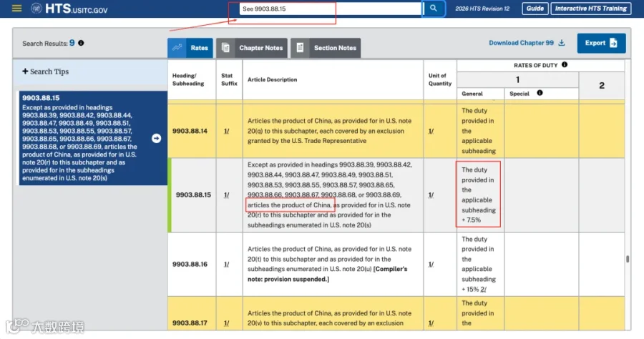644x339 pixels.
Task: Click the 9903.88.14 article description text
Action: 329,131
